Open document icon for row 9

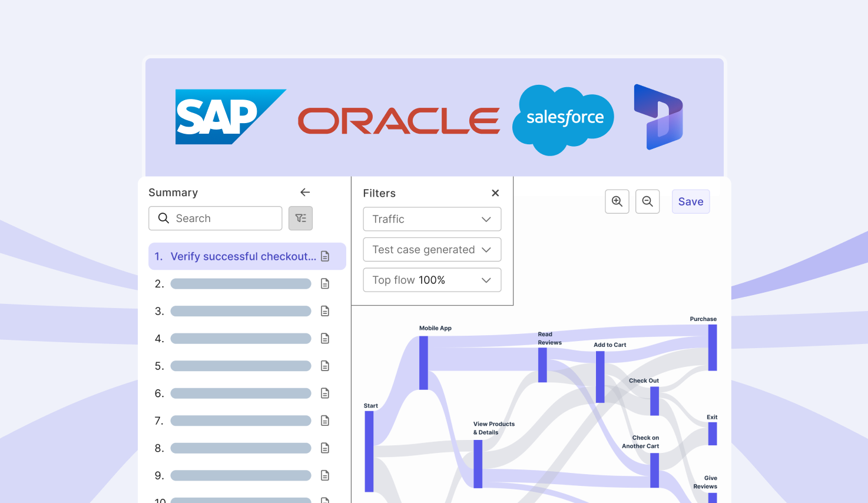325,475
